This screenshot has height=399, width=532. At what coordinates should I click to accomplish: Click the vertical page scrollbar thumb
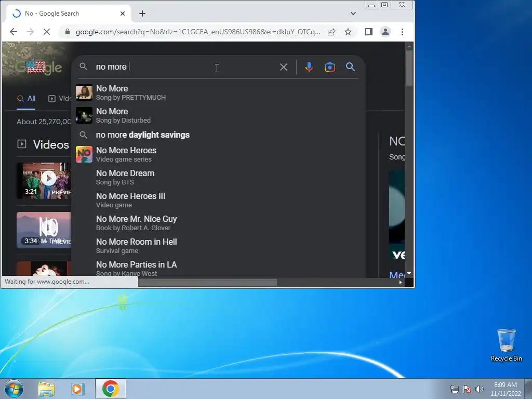(x=409, y=68)
